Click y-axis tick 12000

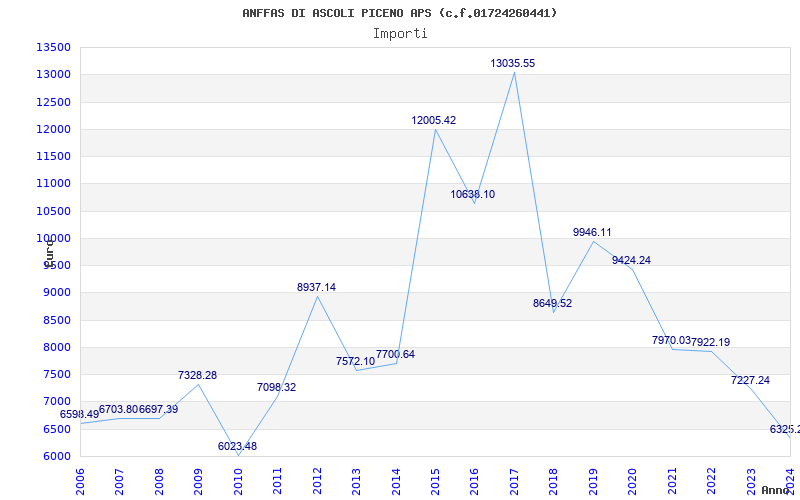click(x=53, y=129)
